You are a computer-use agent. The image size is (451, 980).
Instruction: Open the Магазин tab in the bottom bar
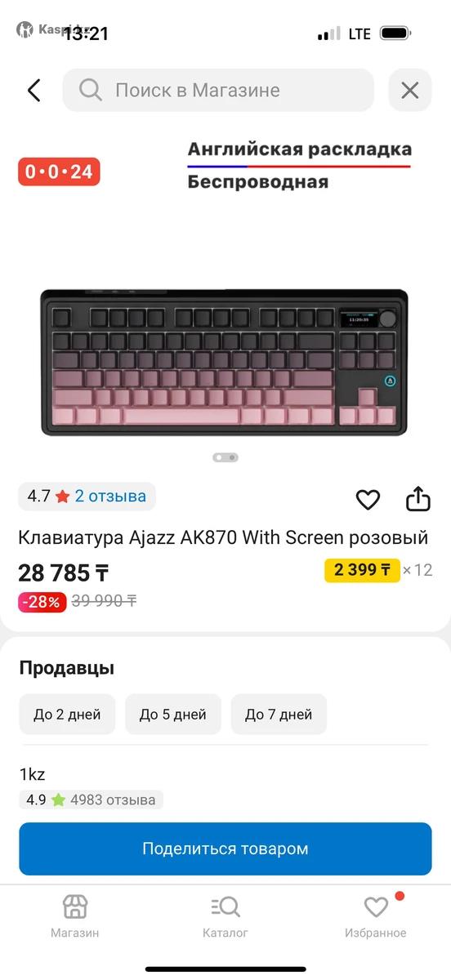coord(75,916)
